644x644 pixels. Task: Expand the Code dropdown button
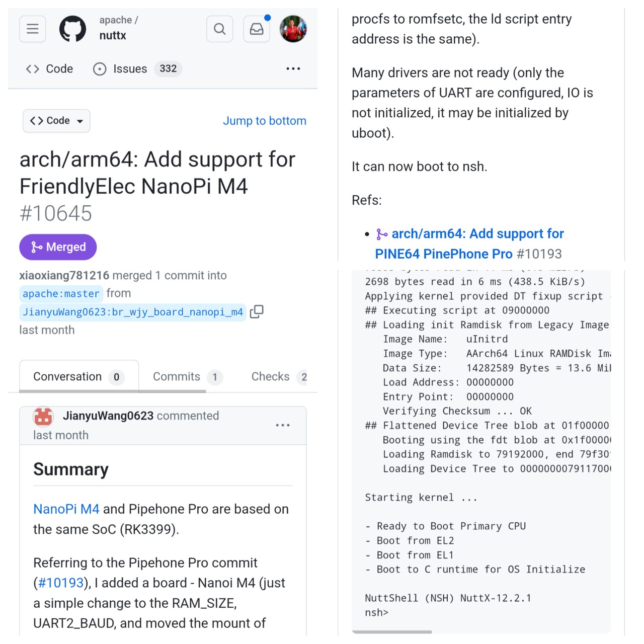click(x=56, y=121)
